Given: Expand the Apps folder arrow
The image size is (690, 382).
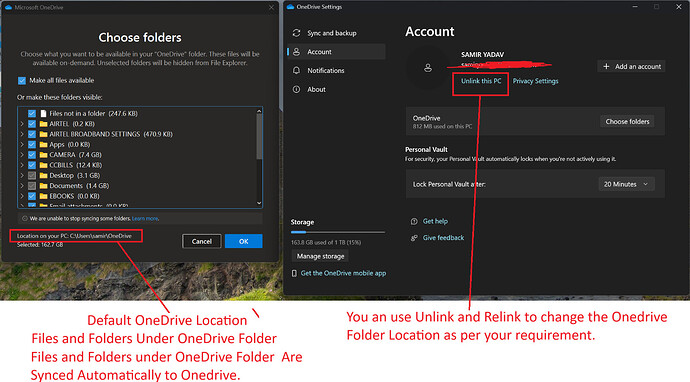Looking at the screenshot, I should [x=22, y=144].
